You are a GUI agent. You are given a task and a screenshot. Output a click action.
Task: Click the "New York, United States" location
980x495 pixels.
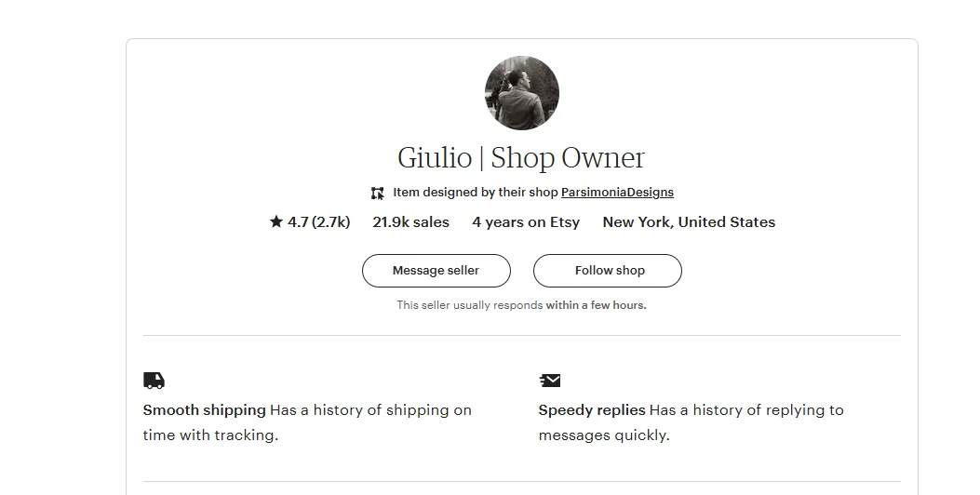click(x=689, y=222)
